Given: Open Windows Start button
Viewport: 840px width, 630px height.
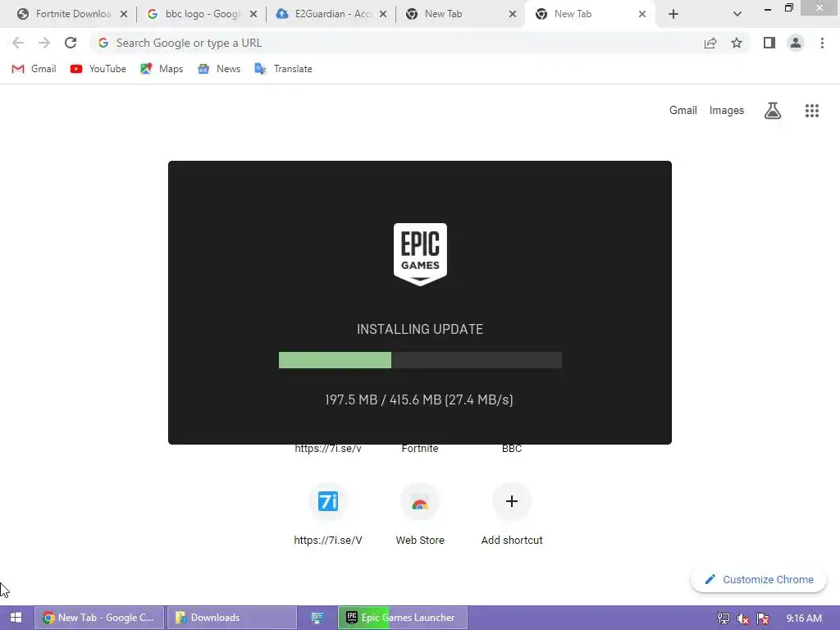Looking at the screenshot, I should [16, 618].
